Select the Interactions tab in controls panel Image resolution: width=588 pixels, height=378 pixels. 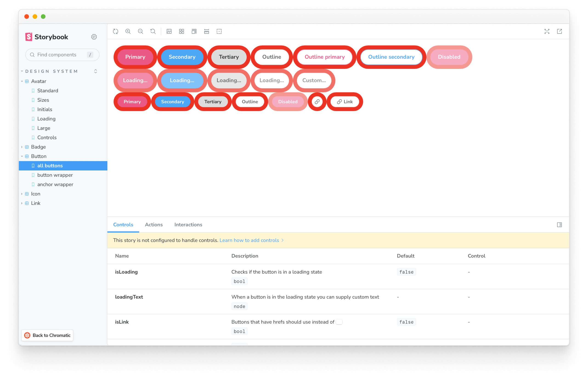[188, 225]
